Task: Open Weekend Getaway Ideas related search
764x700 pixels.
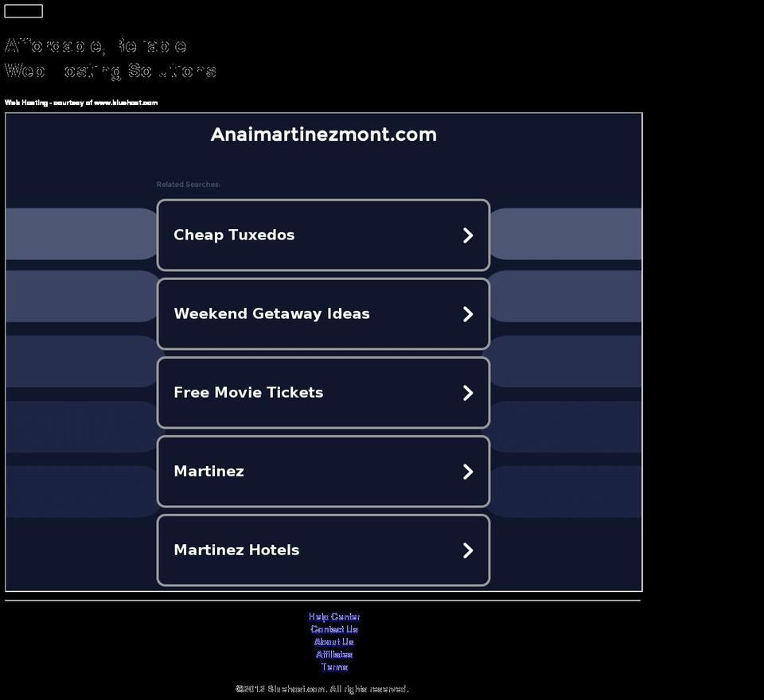Action: coord(323,313)
